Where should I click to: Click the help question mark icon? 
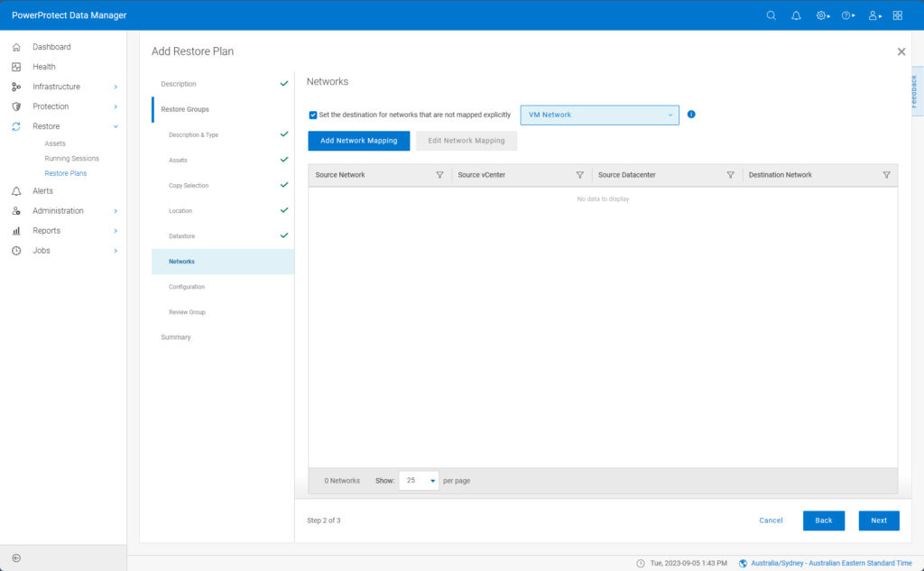coord(845,15)
